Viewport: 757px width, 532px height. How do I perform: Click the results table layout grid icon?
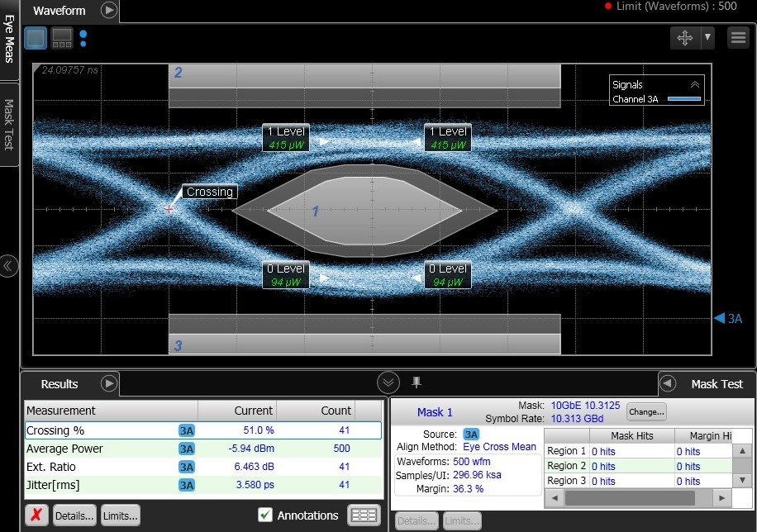364,515
